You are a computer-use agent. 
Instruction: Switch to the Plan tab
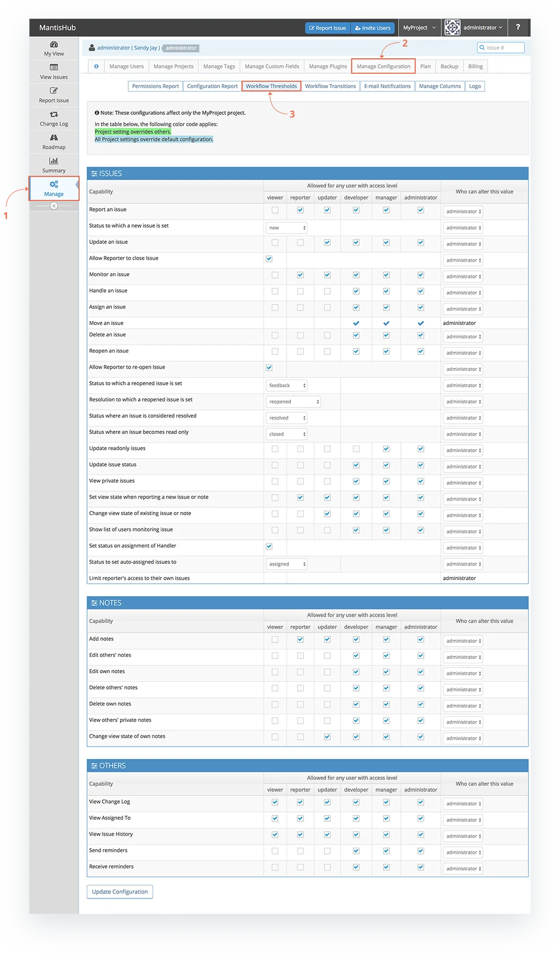pos(425,66)
